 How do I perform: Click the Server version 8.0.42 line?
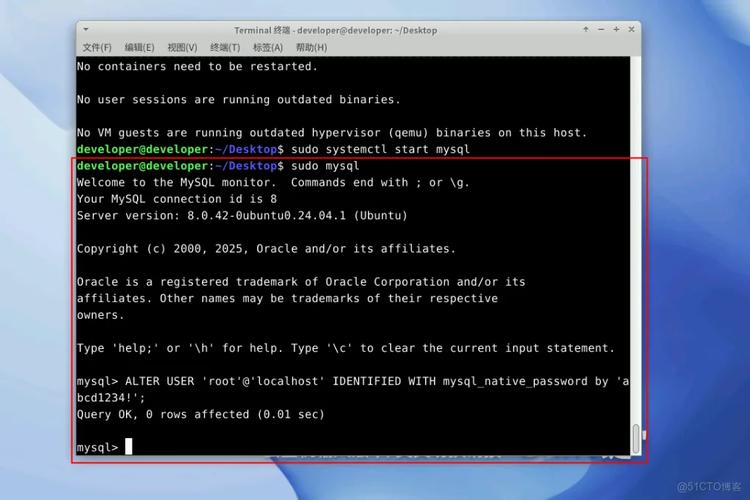tap(242, 215)
